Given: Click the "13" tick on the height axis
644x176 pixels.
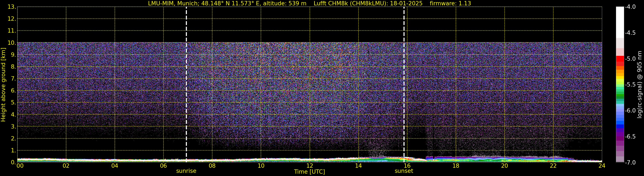Looking at the screenshot, I should point(12,7).
